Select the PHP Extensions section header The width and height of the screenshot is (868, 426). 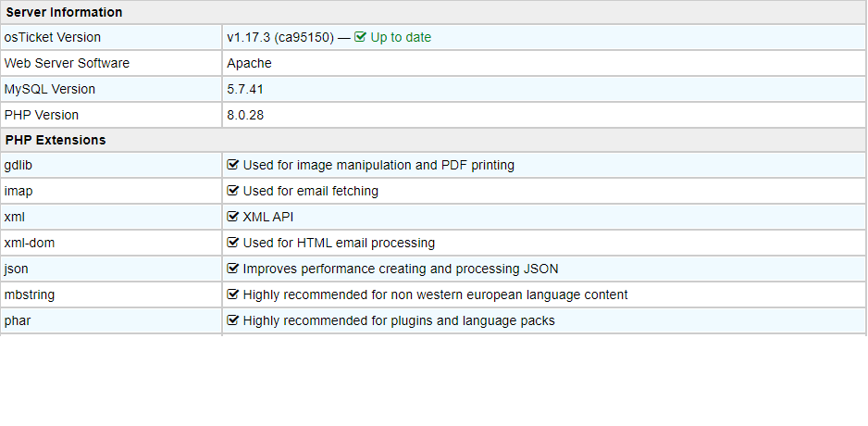point(434,140)
